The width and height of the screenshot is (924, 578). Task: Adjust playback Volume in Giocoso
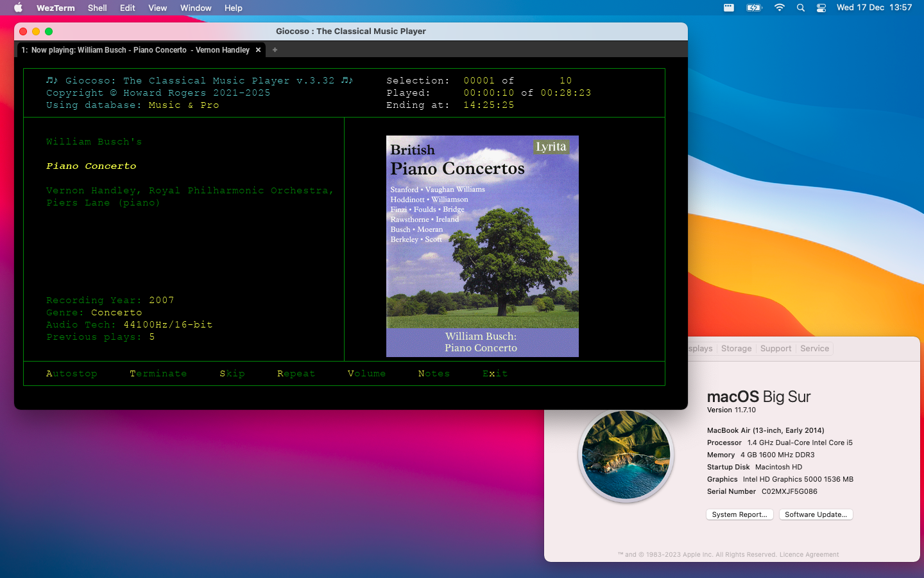366,373
